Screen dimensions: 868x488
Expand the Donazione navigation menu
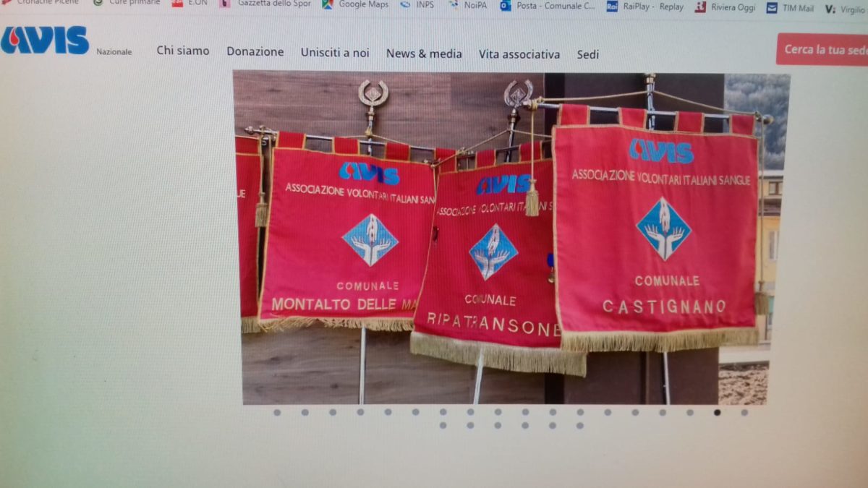255,52
